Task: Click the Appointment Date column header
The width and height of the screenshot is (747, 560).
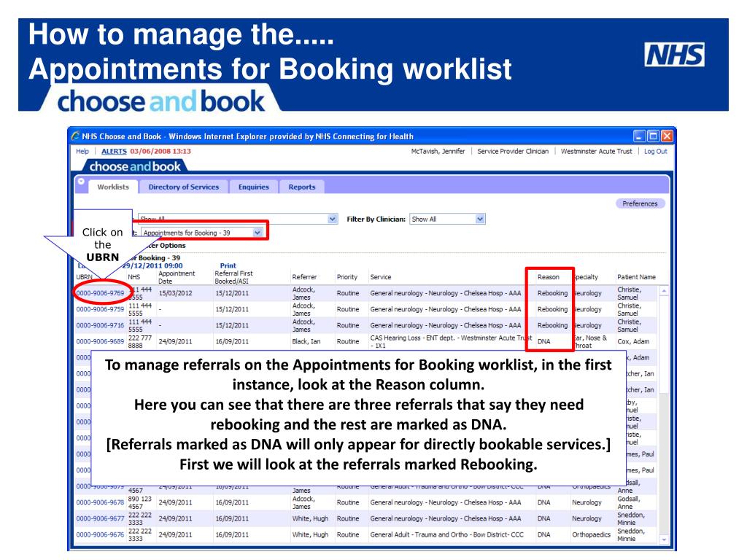Action: [177, 277]
